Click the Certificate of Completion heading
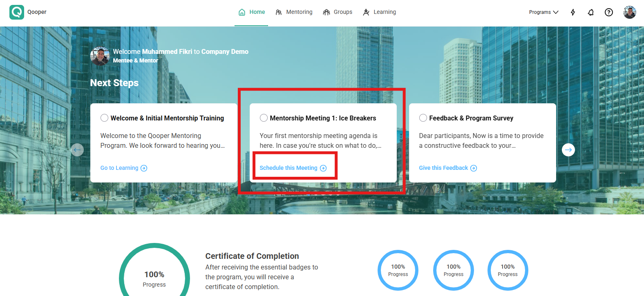644x296 pixels. [x=252, y=256]
